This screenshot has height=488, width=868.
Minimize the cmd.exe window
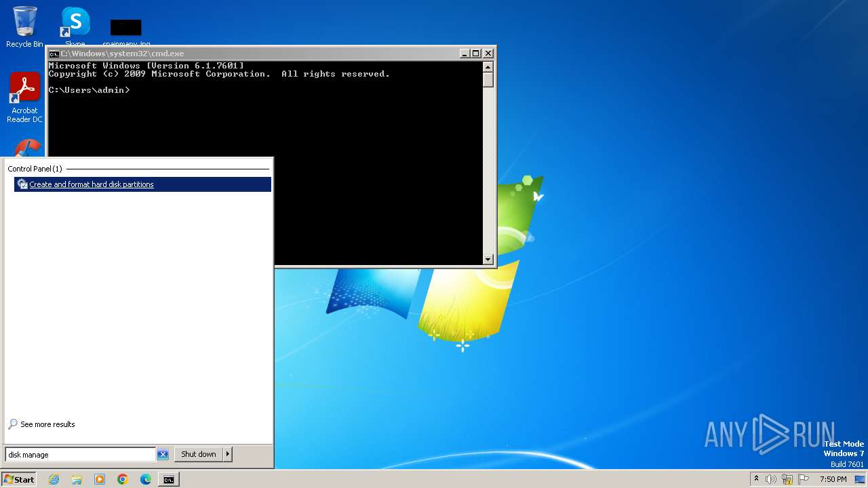465,54
